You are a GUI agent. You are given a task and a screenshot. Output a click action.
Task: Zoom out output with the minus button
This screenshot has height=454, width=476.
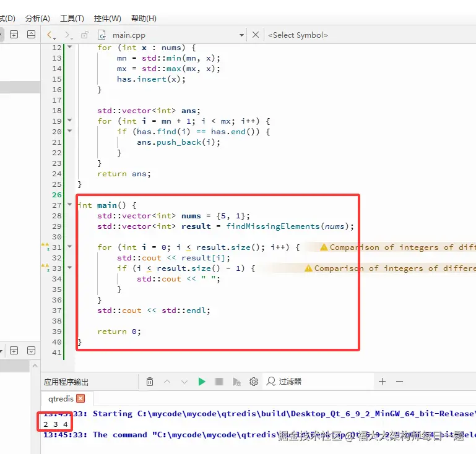pos(400,382)
